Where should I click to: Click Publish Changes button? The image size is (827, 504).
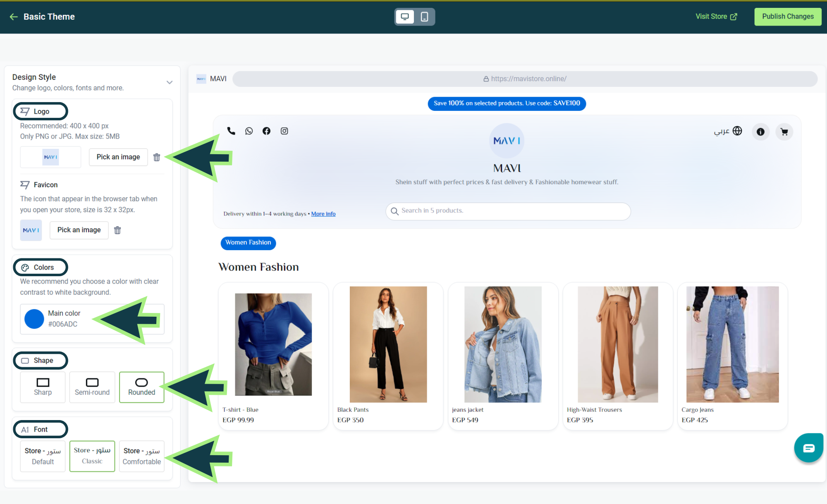[788, 17]
